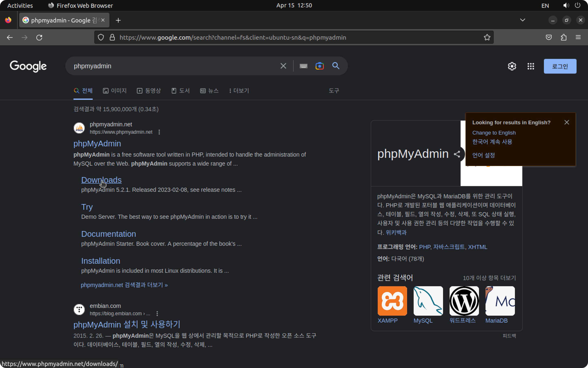View site info via the padlock icon
Image resolution: width=588 pixels, height=368 pixels.
tap(112, 37)
